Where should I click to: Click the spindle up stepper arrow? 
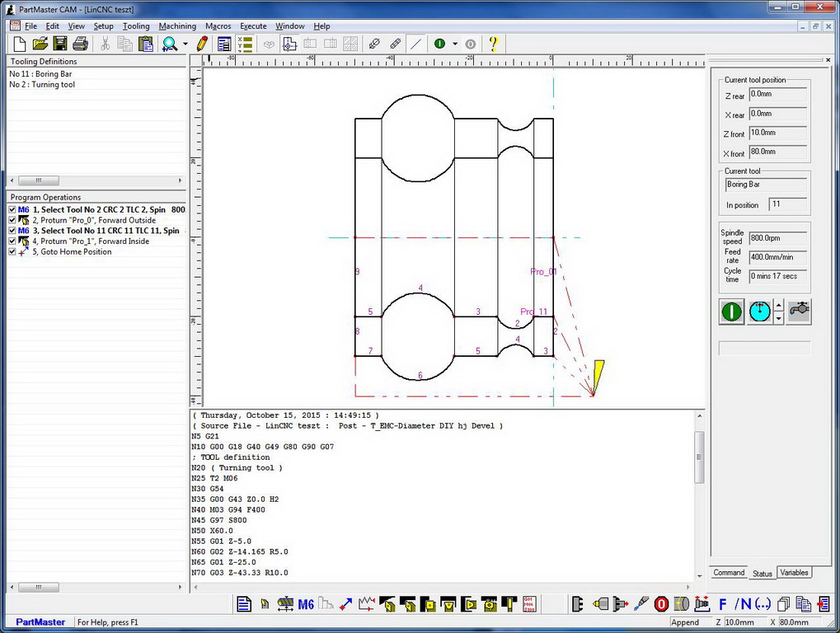[780, 306]
